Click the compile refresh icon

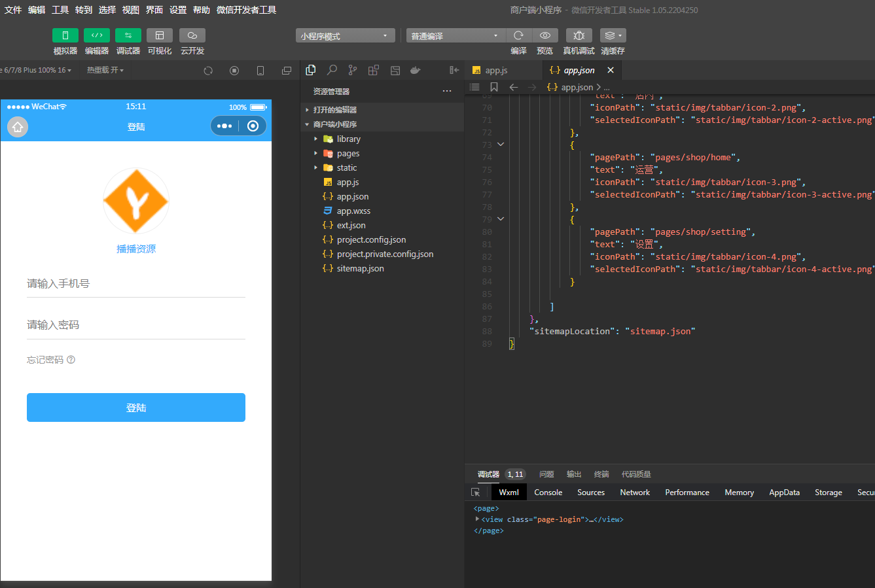pos(518,35)
